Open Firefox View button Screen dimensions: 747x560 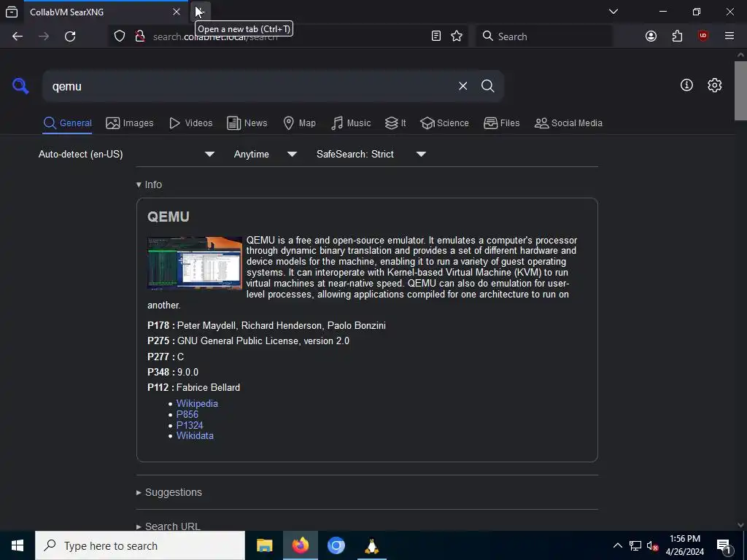click(12, 12)
